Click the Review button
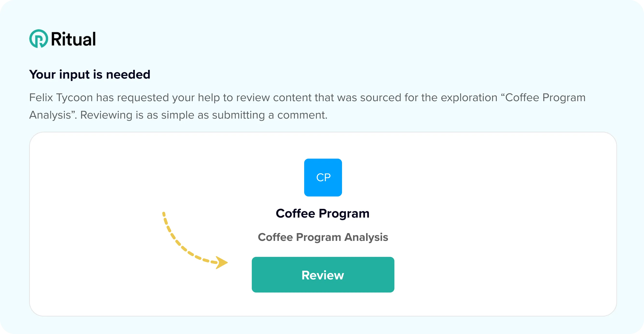Image resolution: width=644 pixels, height=334 pixels. coord(323,275)
